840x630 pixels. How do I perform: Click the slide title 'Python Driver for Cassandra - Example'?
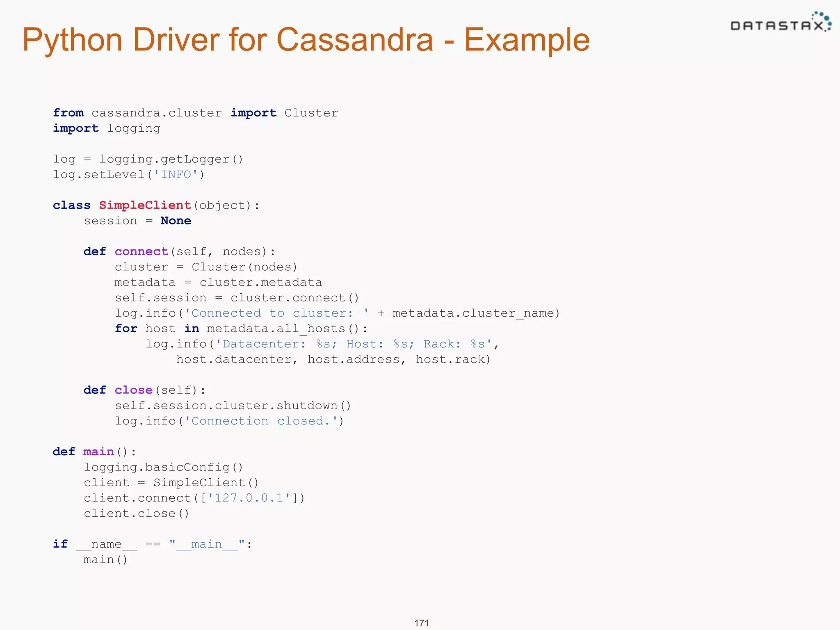[306, 40]
